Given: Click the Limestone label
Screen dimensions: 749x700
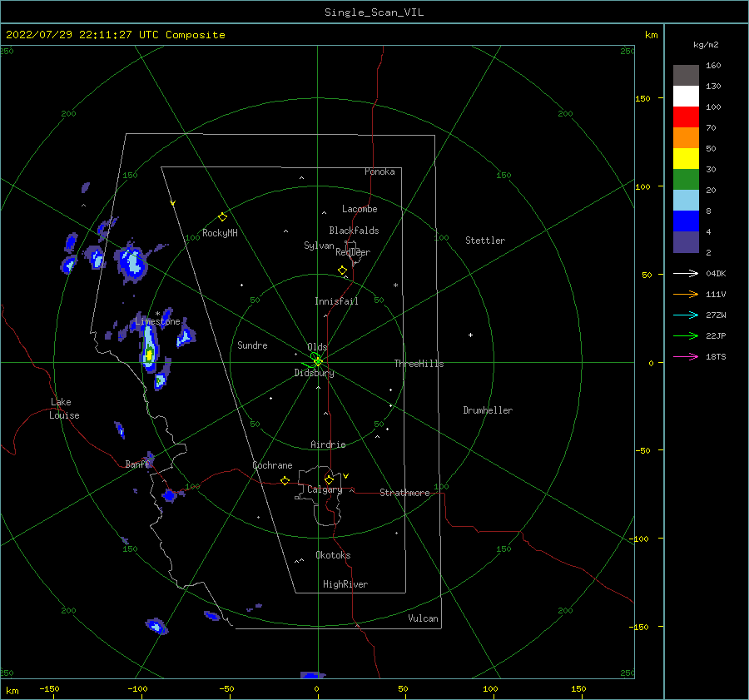Looking at the screenshot, I should tap(157, 321).
